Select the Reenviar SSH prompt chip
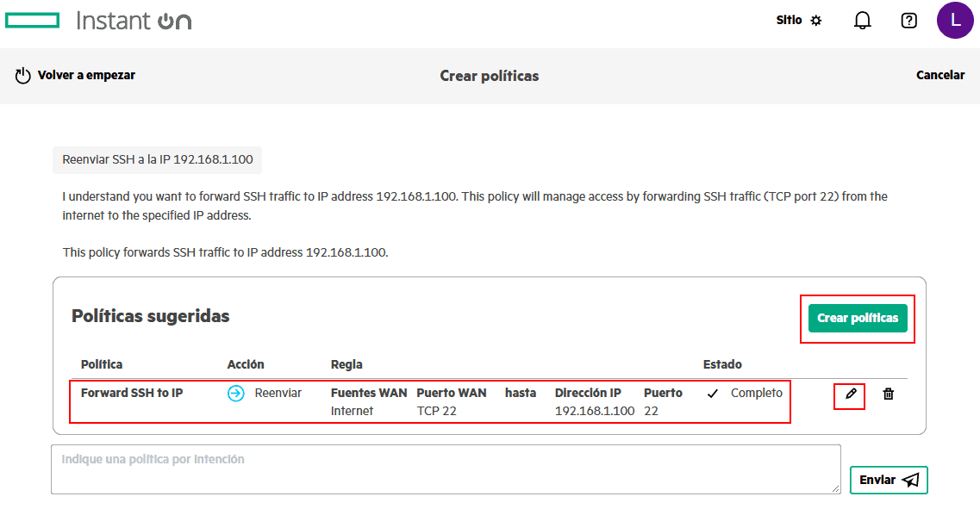980x509 pixels. [x=157, y=159]
